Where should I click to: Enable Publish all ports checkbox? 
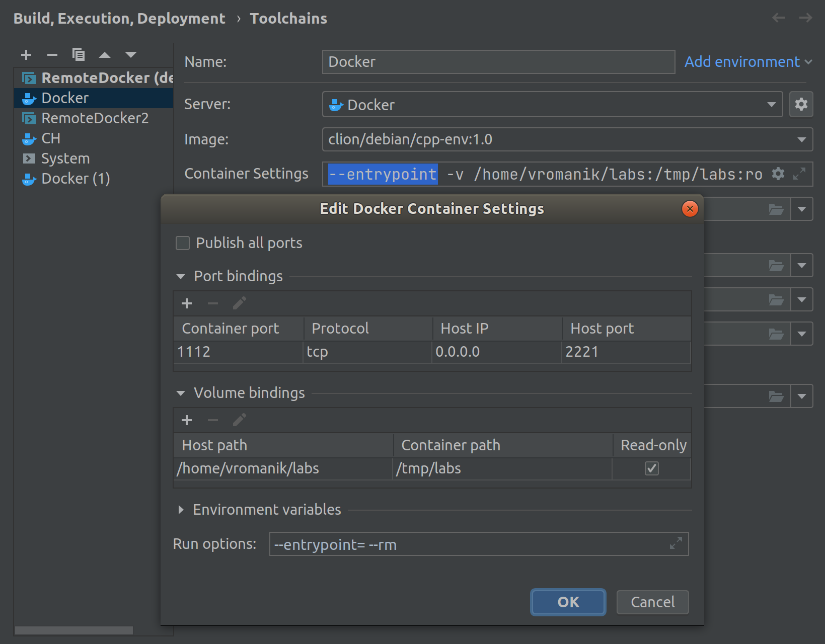point(183,243)
